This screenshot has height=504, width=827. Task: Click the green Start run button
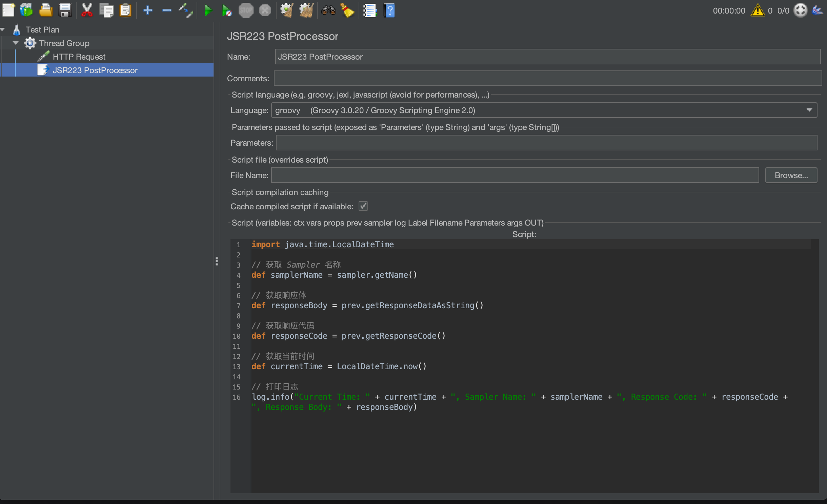208,10
